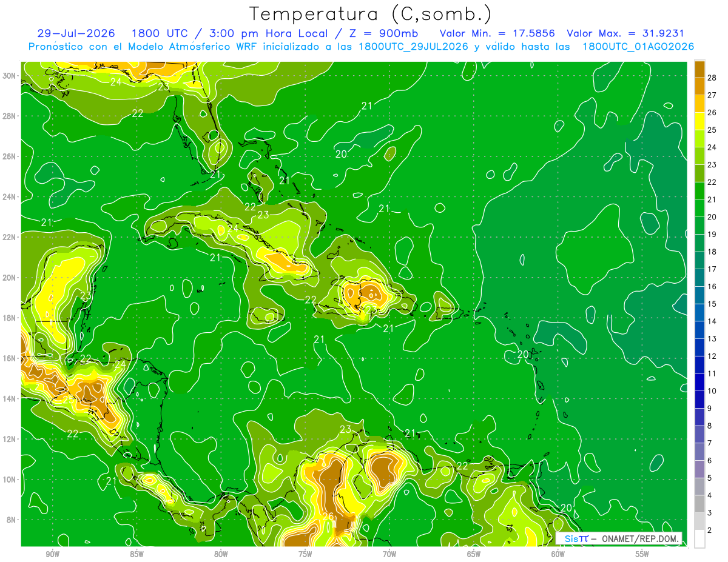Viewport: 728px width, 562px height.
Task: Click the '20' contour label near 26N
Action: pos(342,154)
